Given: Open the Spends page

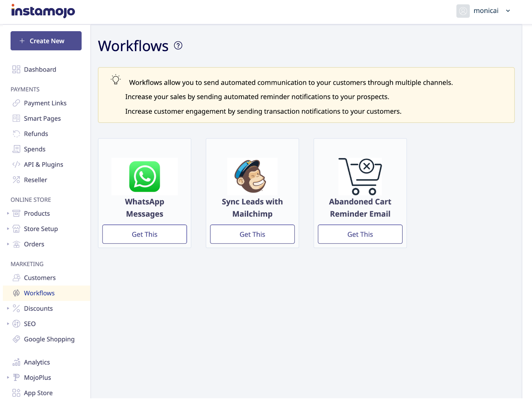Looking at the screenshot, I should pyautogui.click(x=35, y=149).
